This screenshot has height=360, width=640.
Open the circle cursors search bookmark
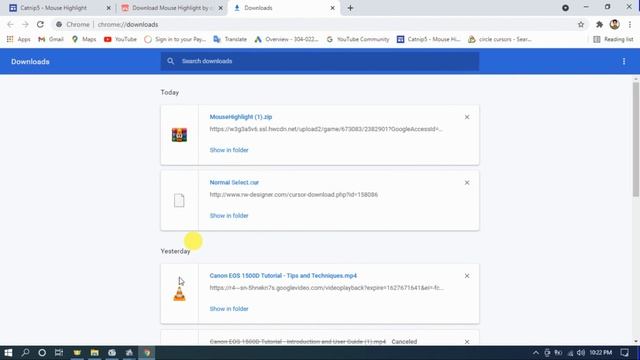(500, 39)
